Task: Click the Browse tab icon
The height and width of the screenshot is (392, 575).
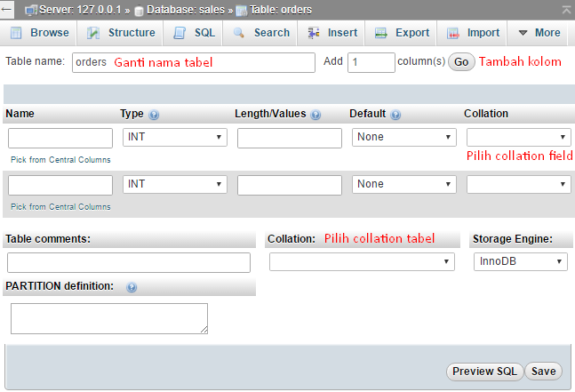Action: [16, 33]
